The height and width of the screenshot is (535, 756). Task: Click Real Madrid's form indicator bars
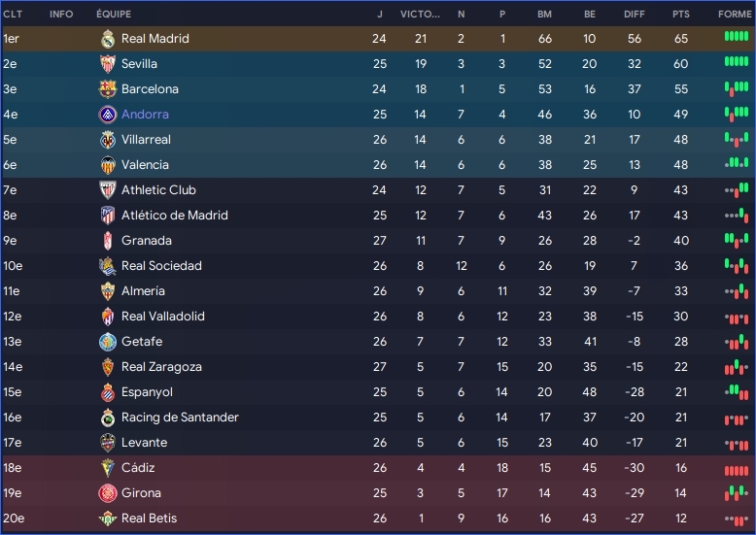coord(737,38)
